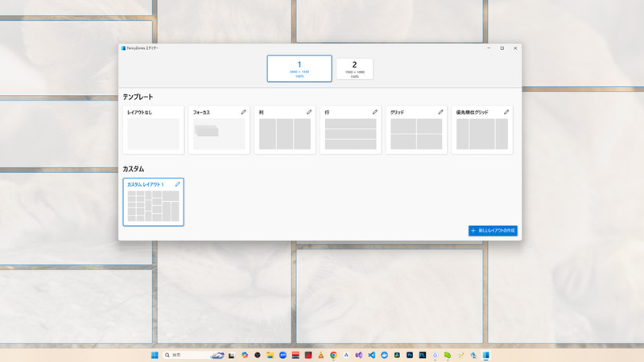
Task: Maximize the FancyZones editor window
Action: 502,48
